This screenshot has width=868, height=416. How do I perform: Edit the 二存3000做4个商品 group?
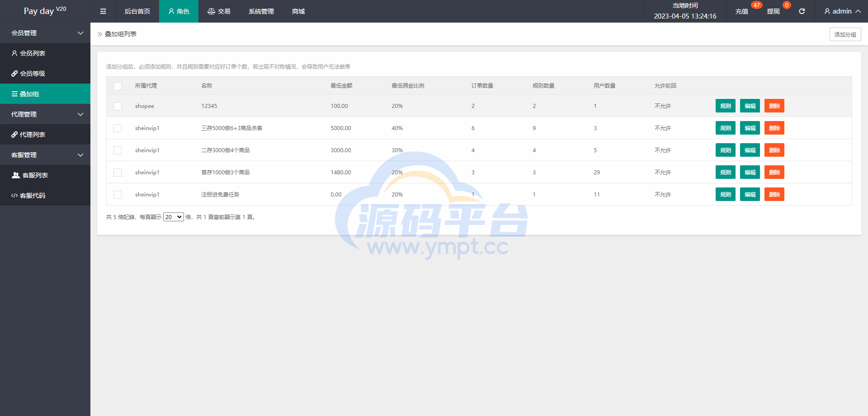[x=750, y=150]
